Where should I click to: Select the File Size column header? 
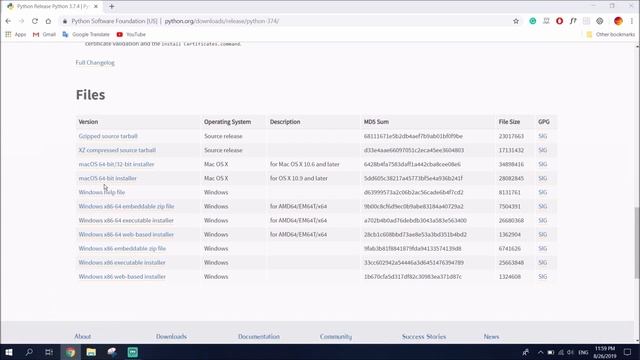pos(509,122)
